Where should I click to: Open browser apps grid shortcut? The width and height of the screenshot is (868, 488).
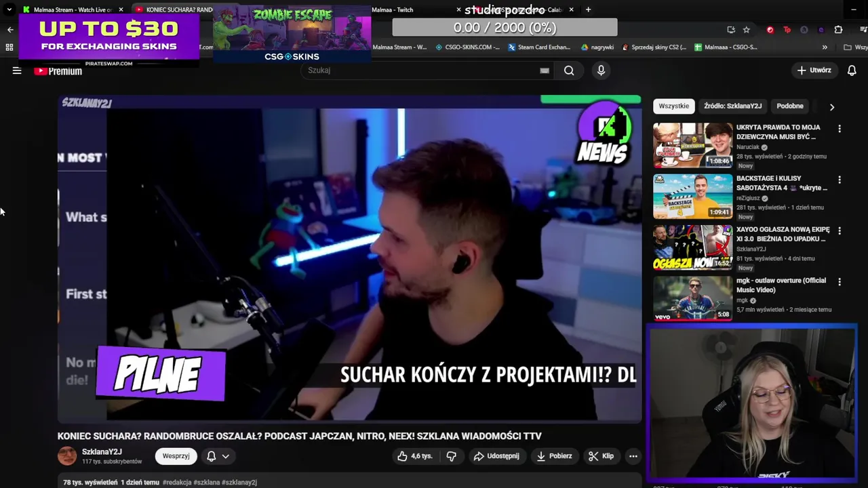click(x=9, y=47)
